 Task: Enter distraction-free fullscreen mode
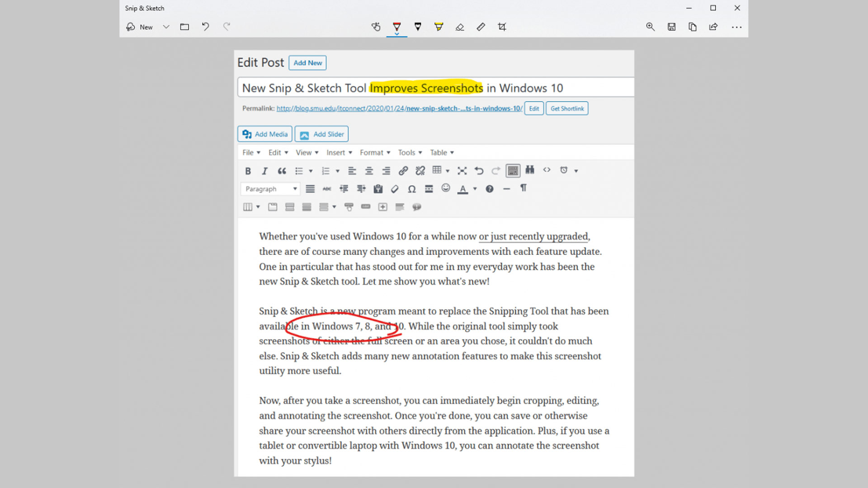pos(462,171)
